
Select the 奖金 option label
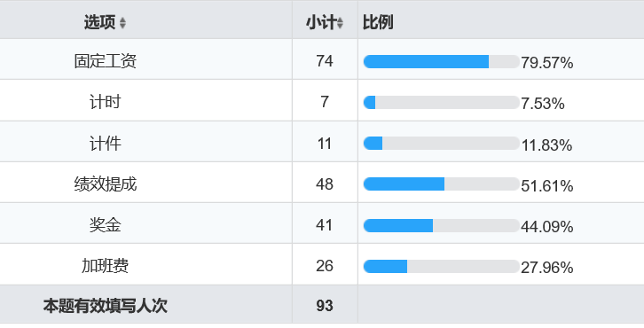[106, 225]
